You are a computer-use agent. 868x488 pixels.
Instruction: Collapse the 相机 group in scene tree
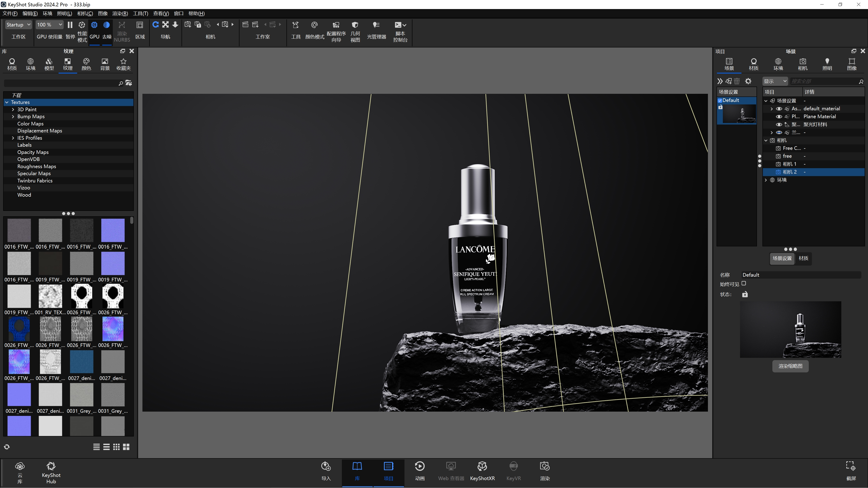point(766,140)
